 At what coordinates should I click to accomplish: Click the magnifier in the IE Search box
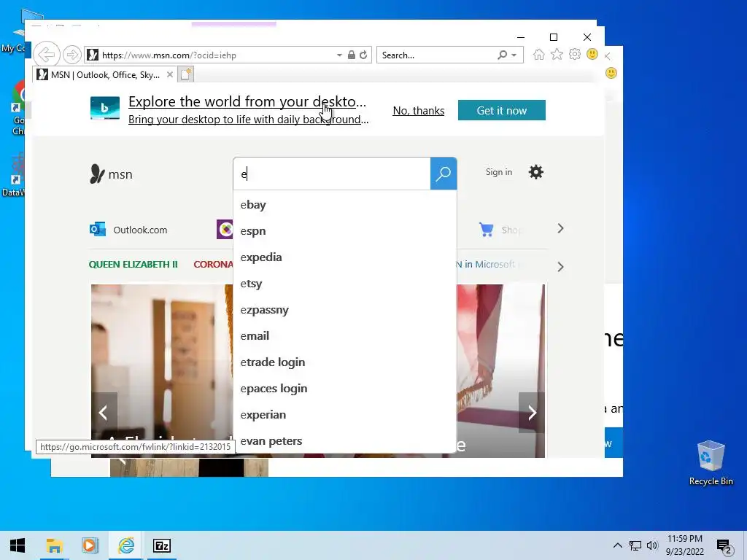click(502, 55)
